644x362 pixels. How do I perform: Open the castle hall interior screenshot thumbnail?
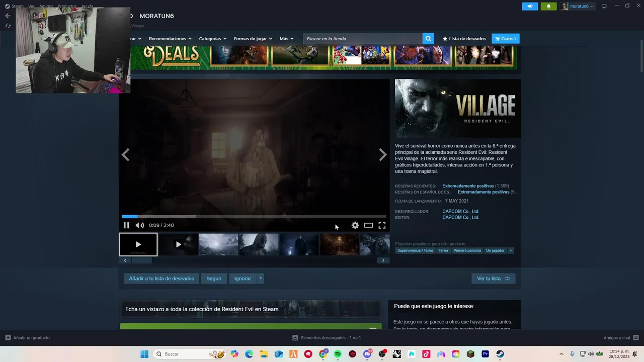pyautogui.click(x=339, y=244)
